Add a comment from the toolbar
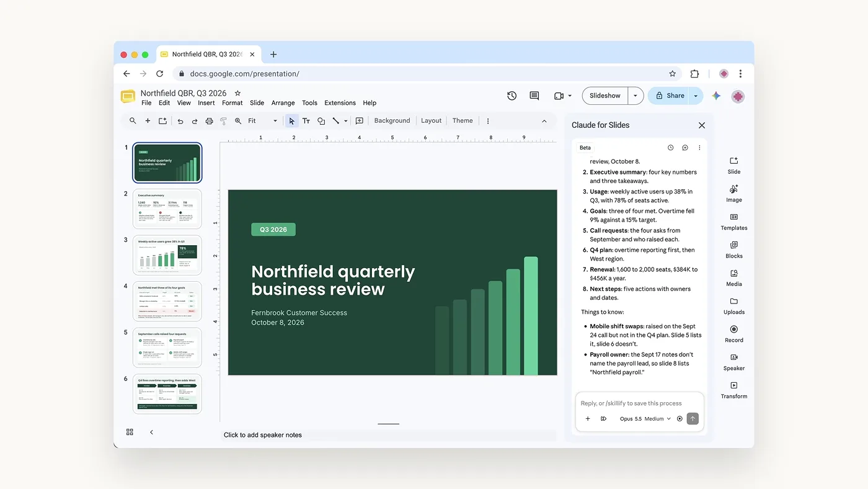The width and height of the screenshot is (868, 489). [359, 121]
